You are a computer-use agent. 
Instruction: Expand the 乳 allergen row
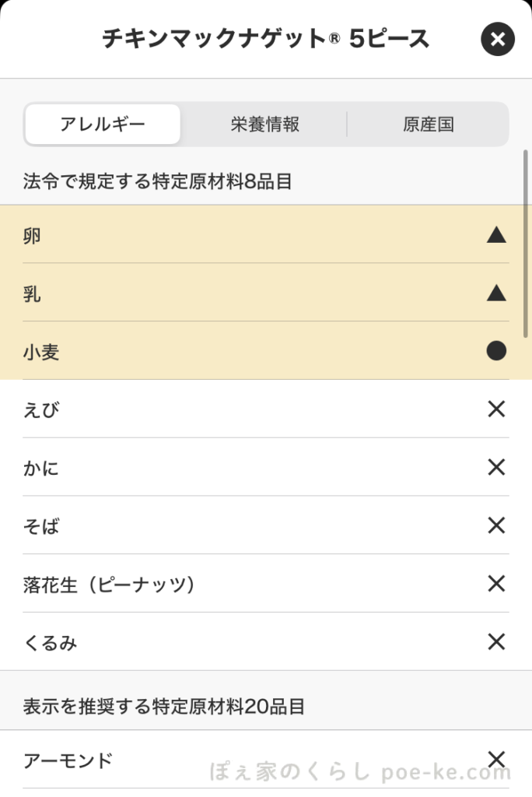233,293
